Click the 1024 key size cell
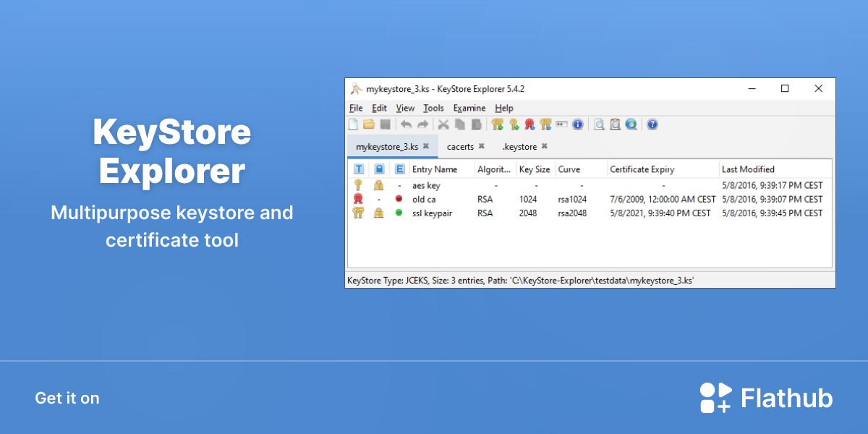This screenshot has height=434, width=868. 528,200
